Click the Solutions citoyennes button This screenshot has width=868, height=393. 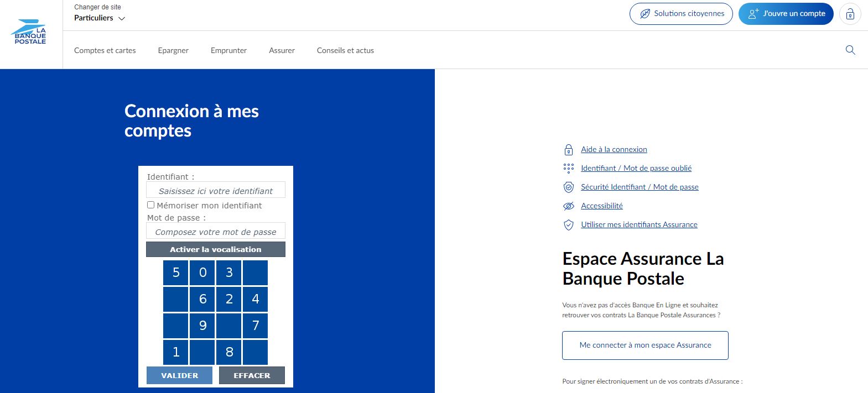tap(681, 14)
